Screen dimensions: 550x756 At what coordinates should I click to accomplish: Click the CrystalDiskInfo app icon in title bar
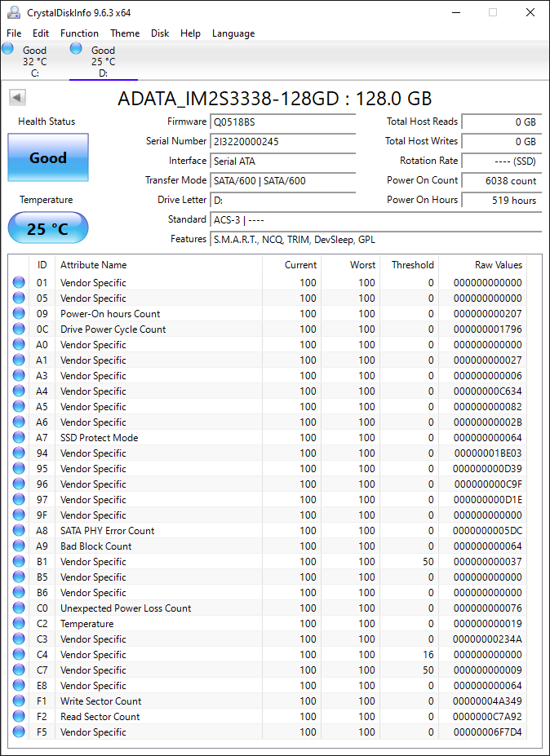[16, 12]
